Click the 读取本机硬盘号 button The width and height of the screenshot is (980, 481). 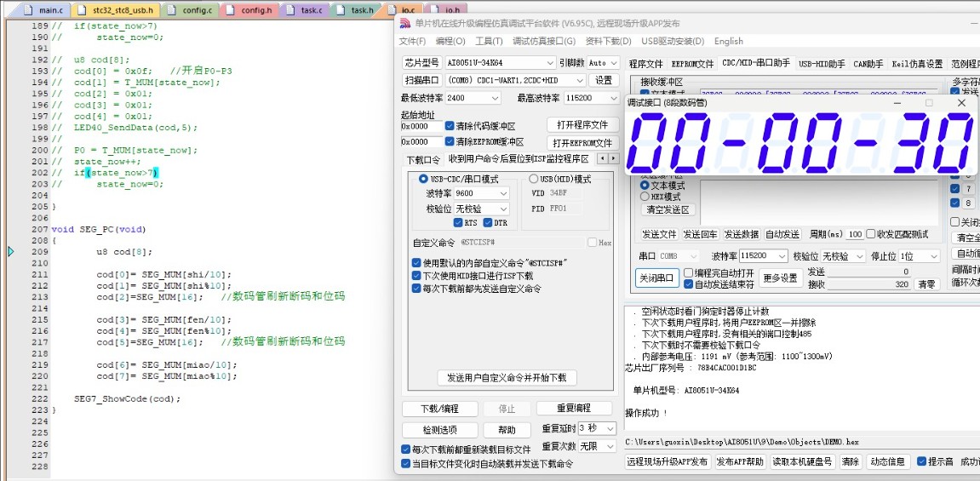(x=803, y=462)
